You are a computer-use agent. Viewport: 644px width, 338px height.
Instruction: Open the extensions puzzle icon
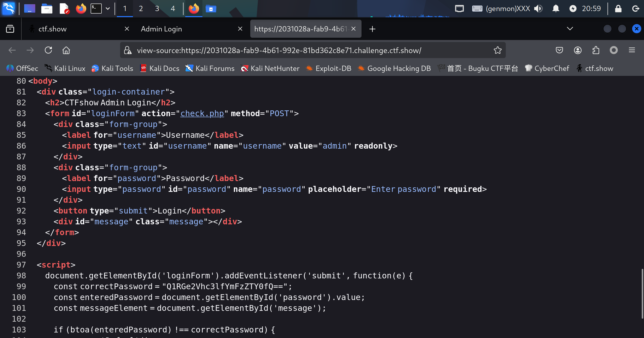[596, 50]
